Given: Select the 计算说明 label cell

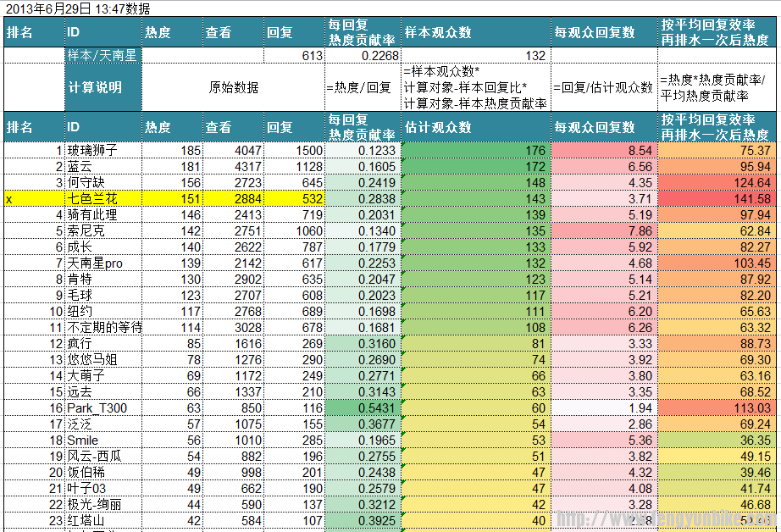Looking at the screenshot, I should (x=102, y=87).
